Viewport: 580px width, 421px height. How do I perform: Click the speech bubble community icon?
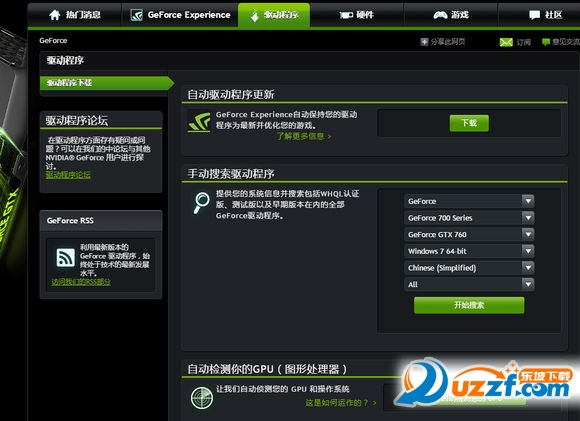pyautogui.click(x=535, y=15)
